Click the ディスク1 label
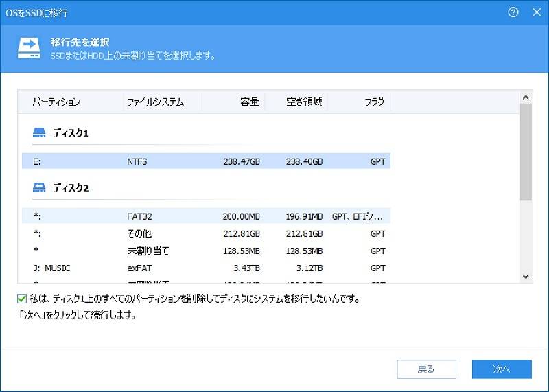 (x=71, y=133)
